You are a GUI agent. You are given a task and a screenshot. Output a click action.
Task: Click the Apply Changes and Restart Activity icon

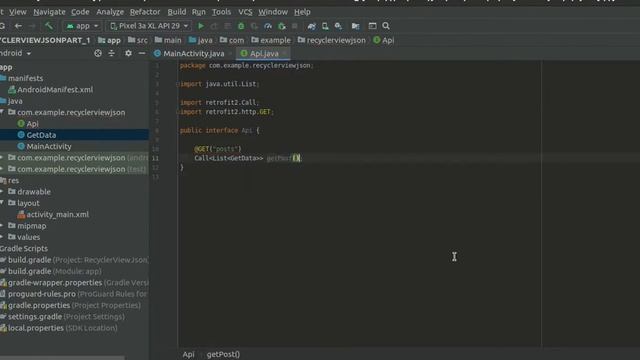tap(214, 26)
